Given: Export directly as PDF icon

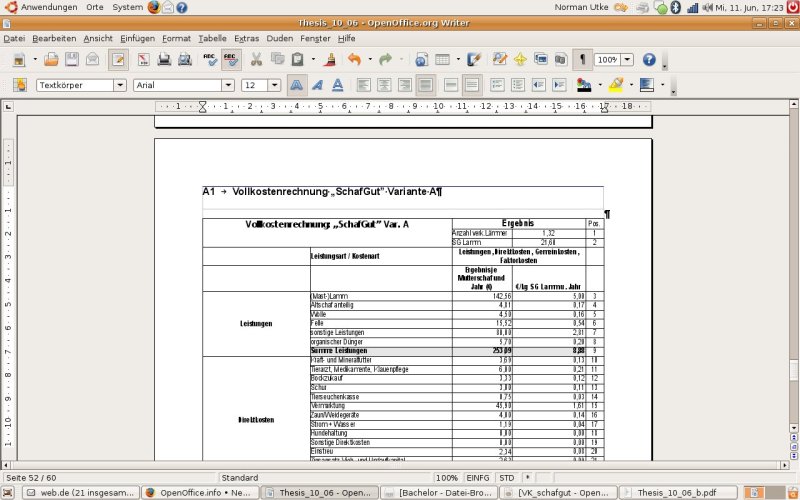Looking at the screenshot, I should point(142,60).
